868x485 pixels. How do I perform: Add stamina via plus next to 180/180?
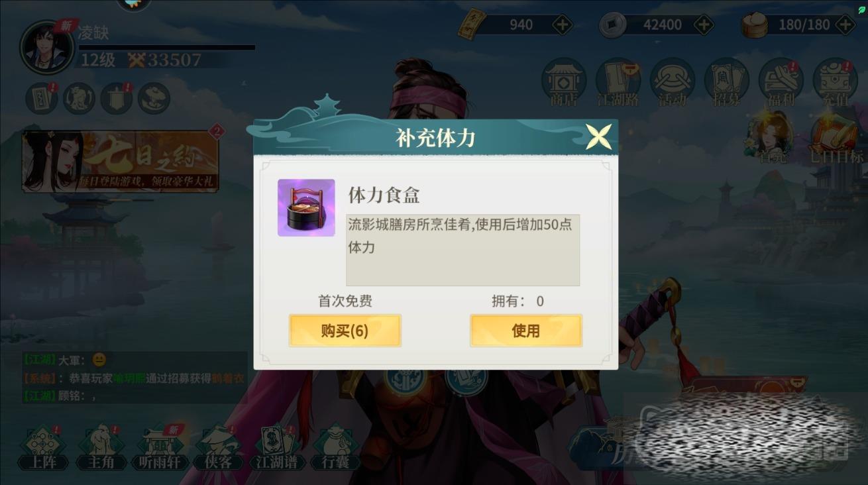pos(845,25)
